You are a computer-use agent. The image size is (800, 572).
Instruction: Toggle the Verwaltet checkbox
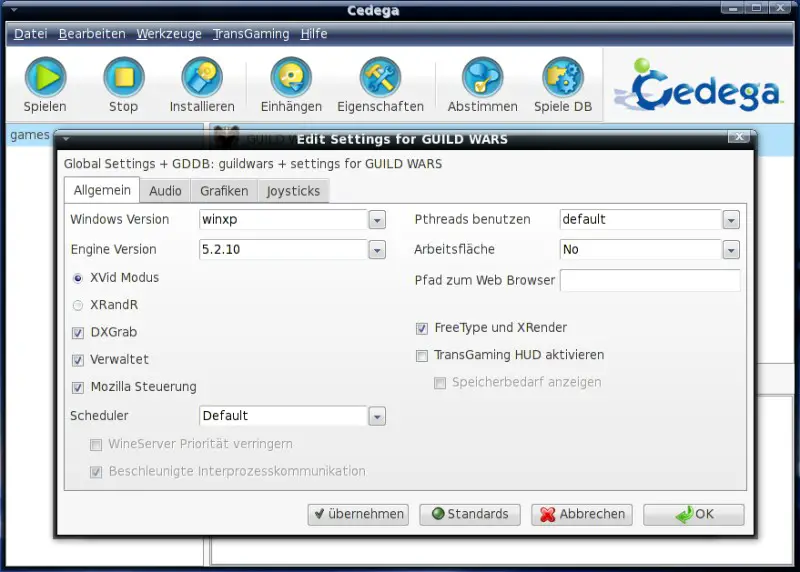click(x=78, y=360)
